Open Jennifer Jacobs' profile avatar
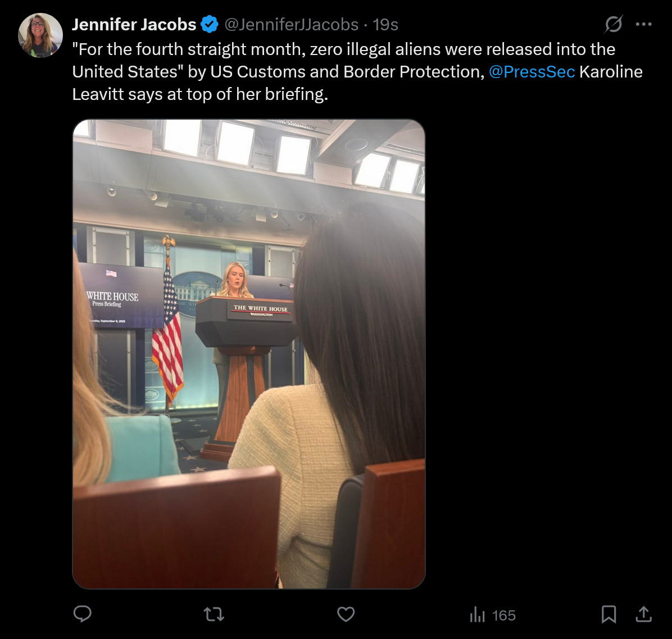672x639 pixels. click(x=40, y=35)
